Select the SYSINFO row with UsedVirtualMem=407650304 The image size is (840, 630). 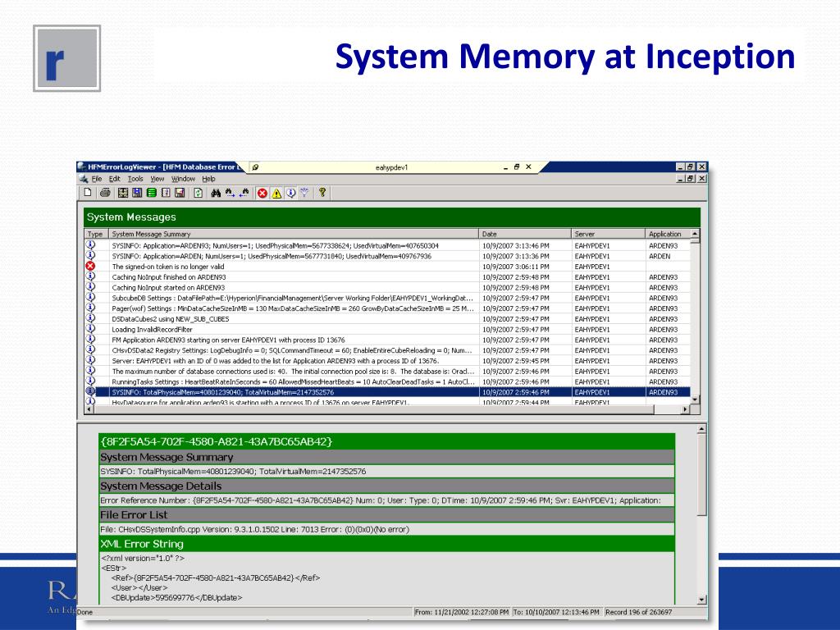387,245
